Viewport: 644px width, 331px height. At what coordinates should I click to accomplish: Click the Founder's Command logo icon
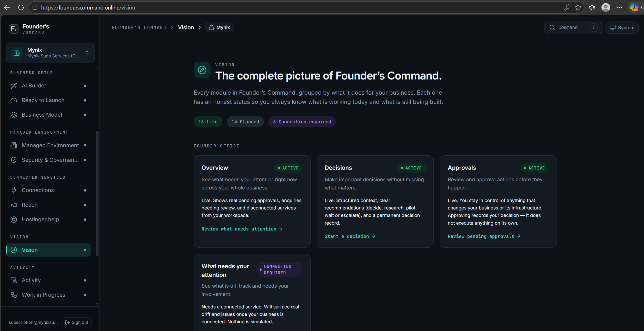[x=14, y=29]
